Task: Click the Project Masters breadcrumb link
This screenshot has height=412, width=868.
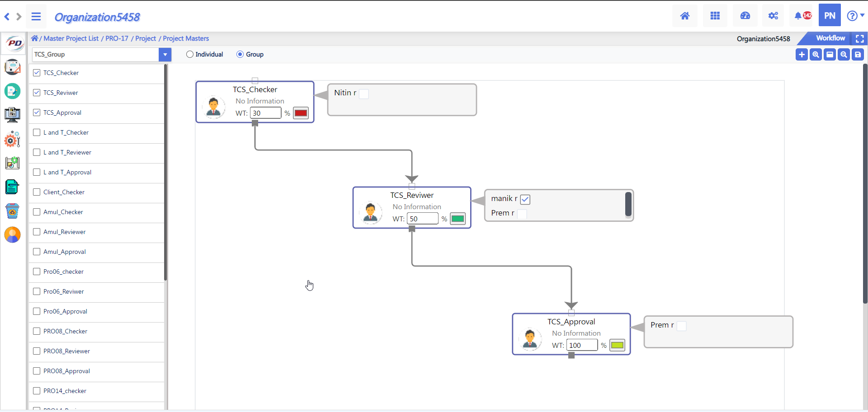Action: coord(186,38)
